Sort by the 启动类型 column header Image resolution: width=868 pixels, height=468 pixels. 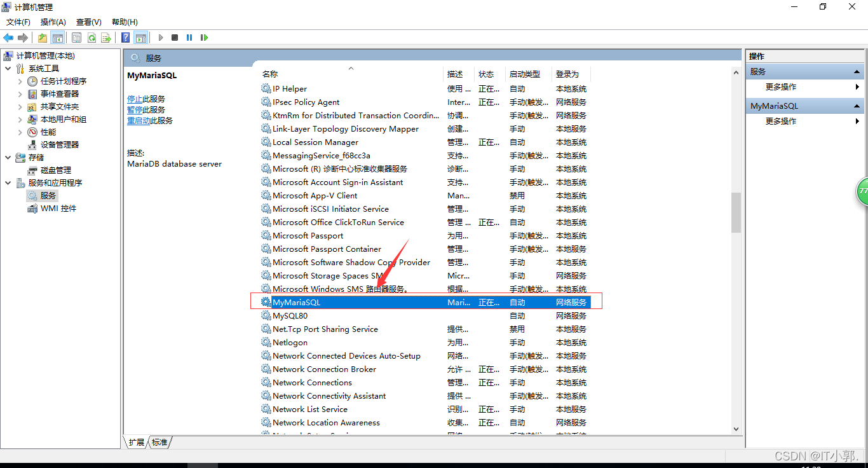[525, 74]
